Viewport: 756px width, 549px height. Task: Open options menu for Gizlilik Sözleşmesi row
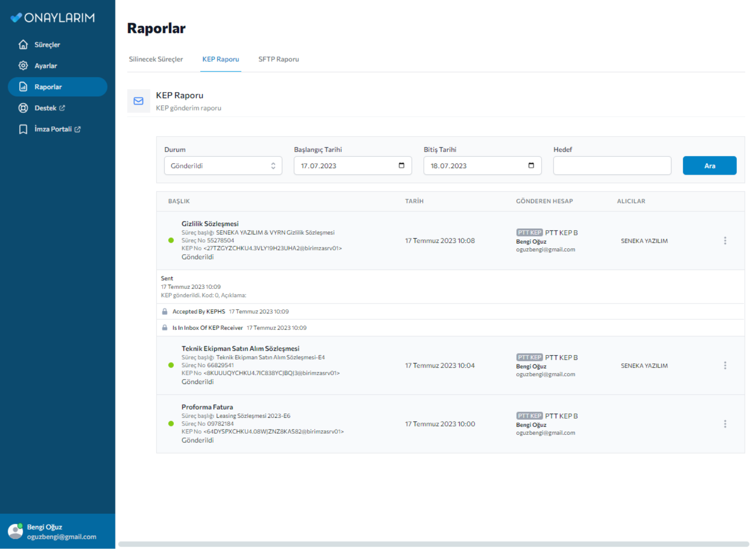[725, 241]
